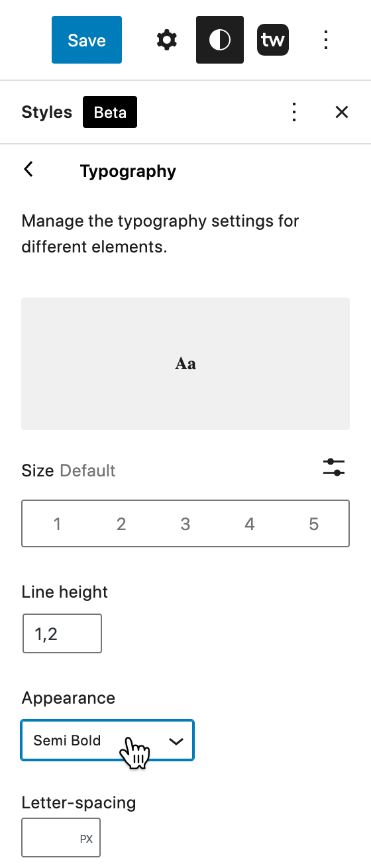Go back using the Typography back chevron
The height and width of the screenshot is (868, 371).
tap(28, 170)
